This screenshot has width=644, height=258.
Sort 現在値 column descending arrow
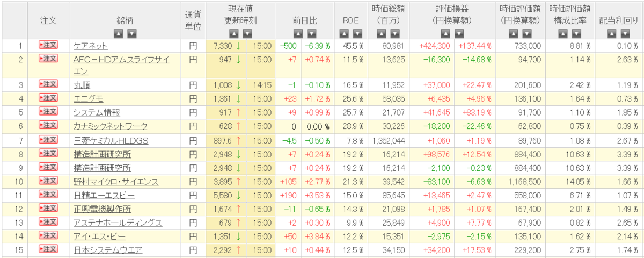click(247, 33)
